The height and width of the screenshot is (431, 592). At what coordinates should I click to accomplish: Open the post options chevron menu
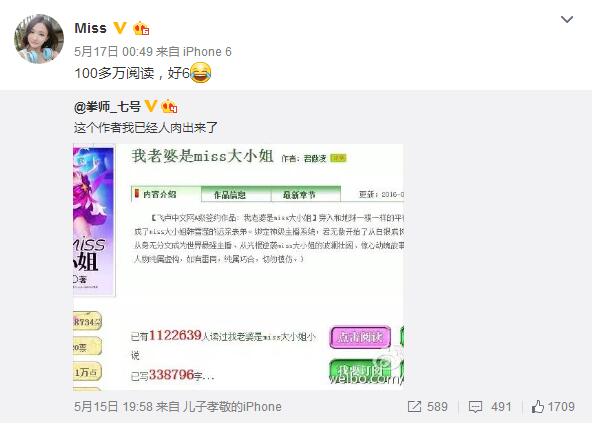pyautogui.click(x=567, y=19)
